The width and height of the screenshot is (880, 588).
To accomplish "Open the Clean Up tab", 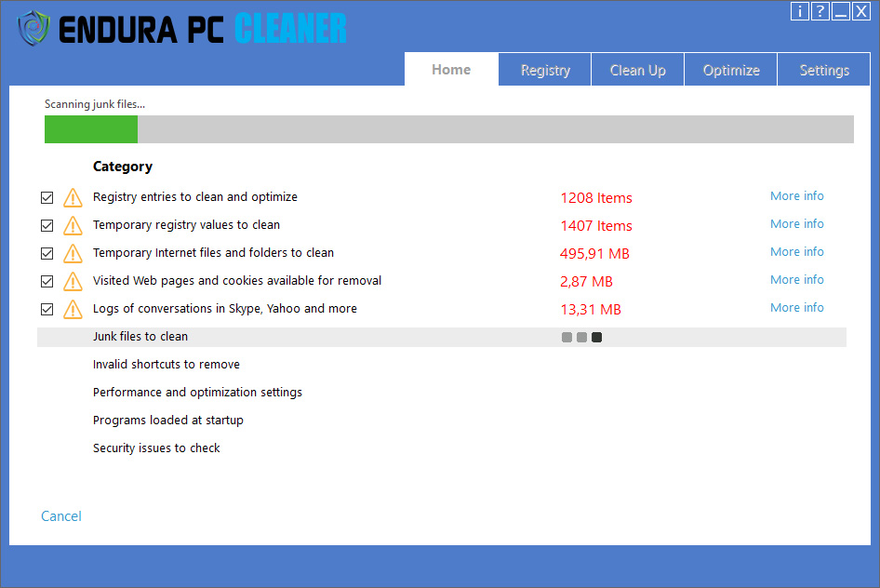I will [x=637, y=71].
